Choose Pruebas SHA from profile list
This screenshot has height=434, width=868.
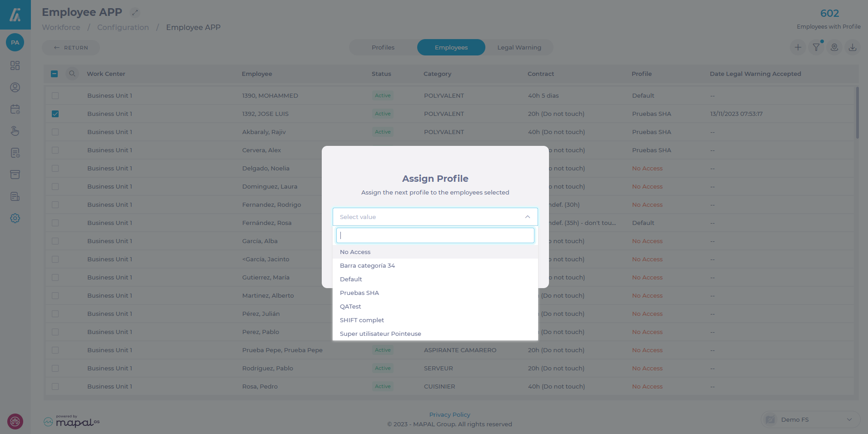pyautogui.click(x=359, y=293)
